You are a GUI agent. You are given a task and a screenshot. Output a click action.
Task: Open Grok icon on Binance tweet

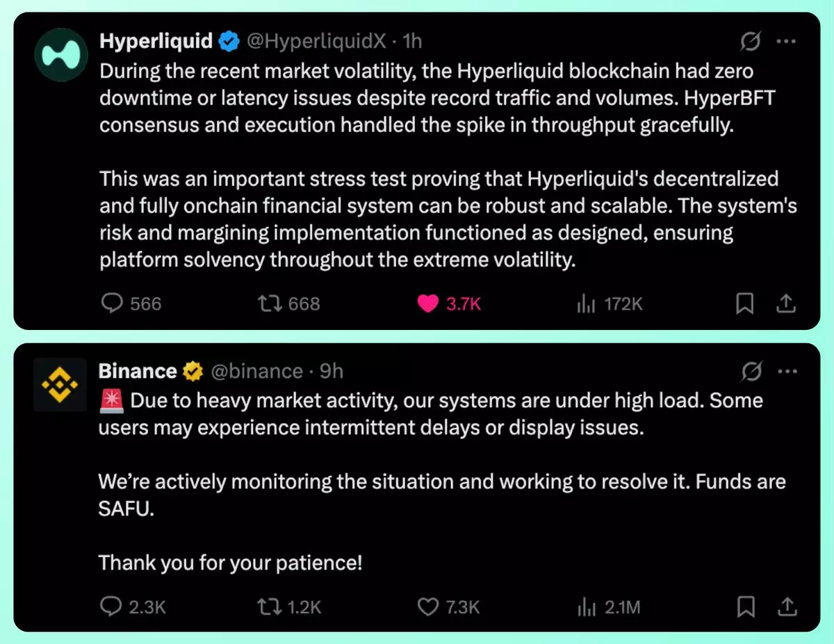tap(751, 372)
